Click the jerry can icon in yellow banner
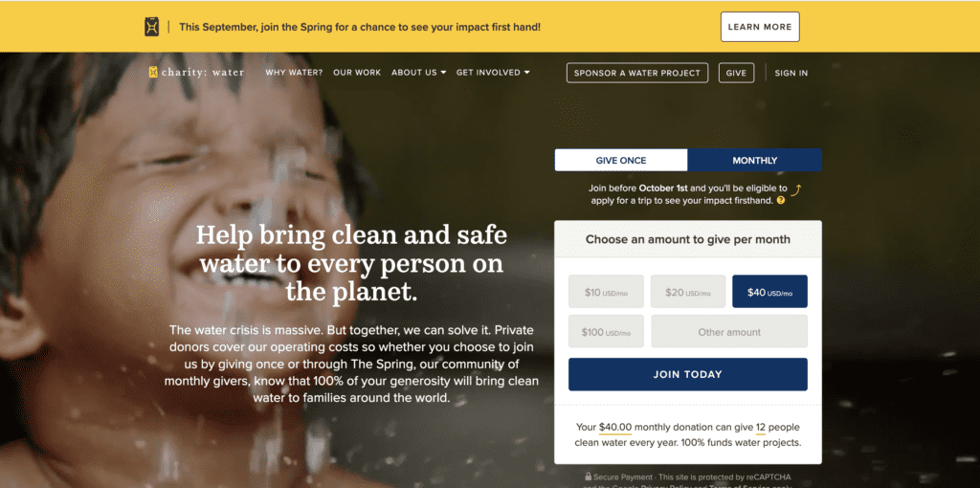 [x=152, y=27]
